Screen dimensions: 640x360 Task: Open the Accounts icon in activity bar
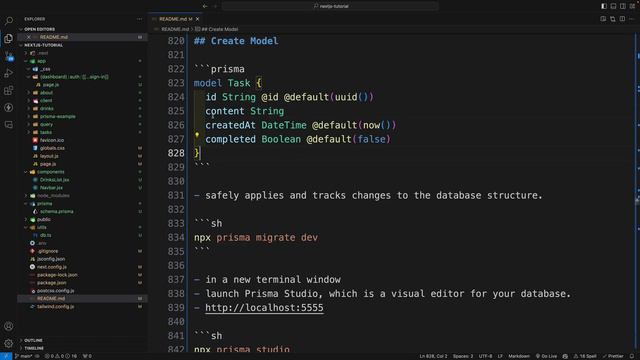(9, 326)
